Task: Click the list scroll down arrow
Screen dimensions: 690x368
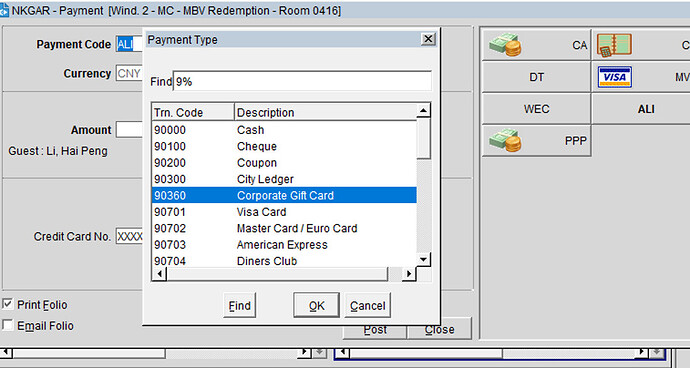Action: pyautogui.click(x=423, y=259)
